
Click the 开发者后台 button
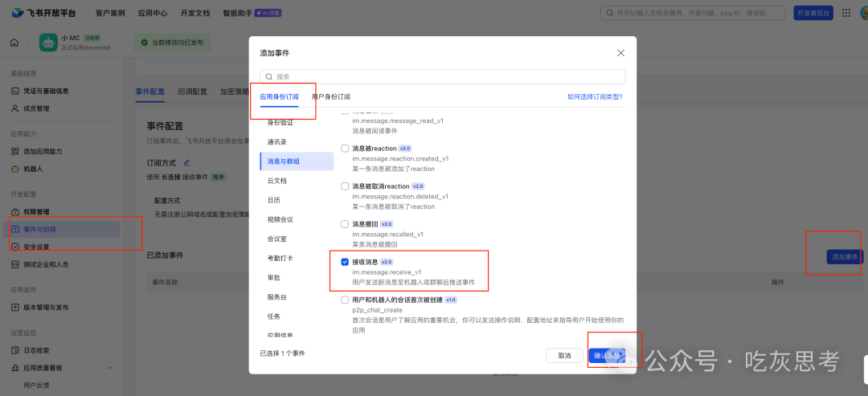coord(813,13)
